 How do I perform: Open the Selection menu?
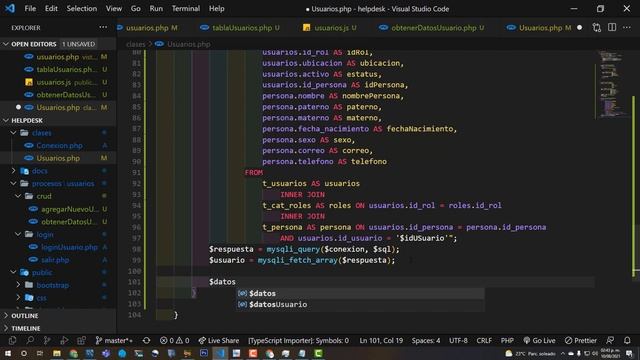tap(82, 9)
